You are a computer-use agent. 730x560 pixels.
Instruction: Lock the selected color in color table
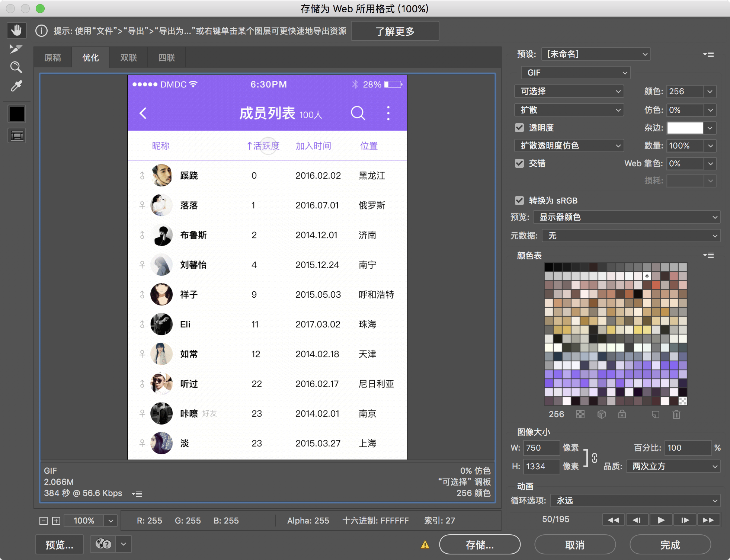(x=622, y=415)
